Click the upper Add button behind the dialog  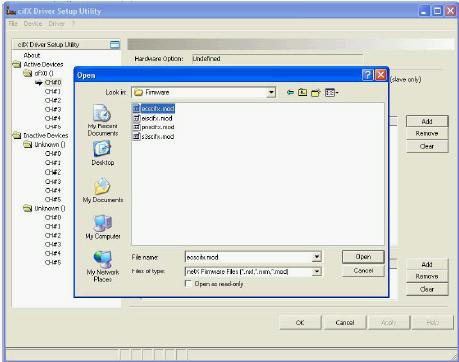(427, 121)
